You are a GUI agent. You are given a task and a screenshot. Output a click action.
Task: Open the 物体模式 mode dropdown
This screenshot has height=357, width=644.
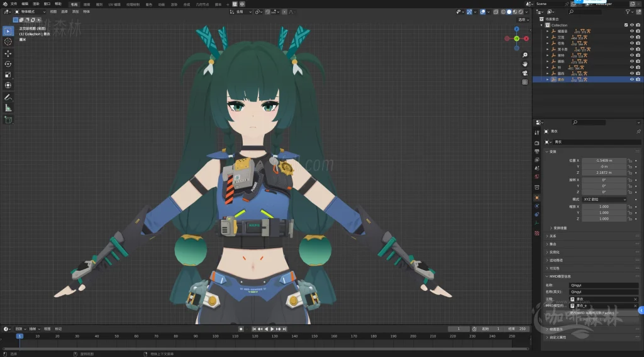coord(30,12)
